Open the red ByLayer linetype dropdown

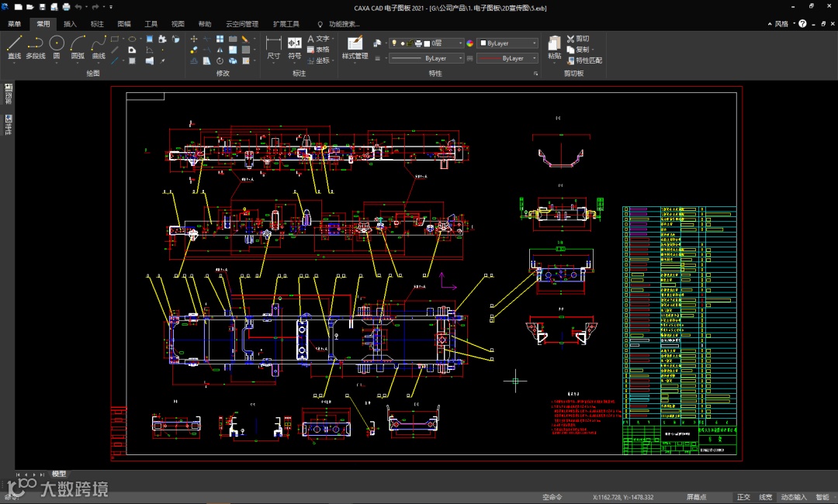coord(507,58)
